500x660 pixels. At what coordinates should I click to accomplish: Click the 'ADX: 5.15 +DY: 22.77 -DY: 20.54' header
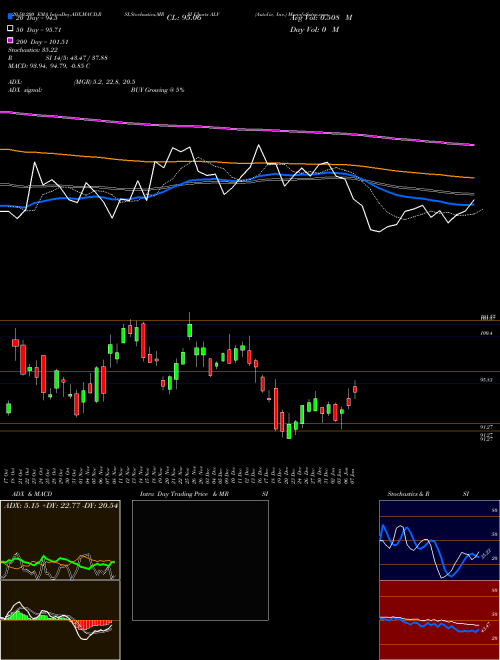61,505
